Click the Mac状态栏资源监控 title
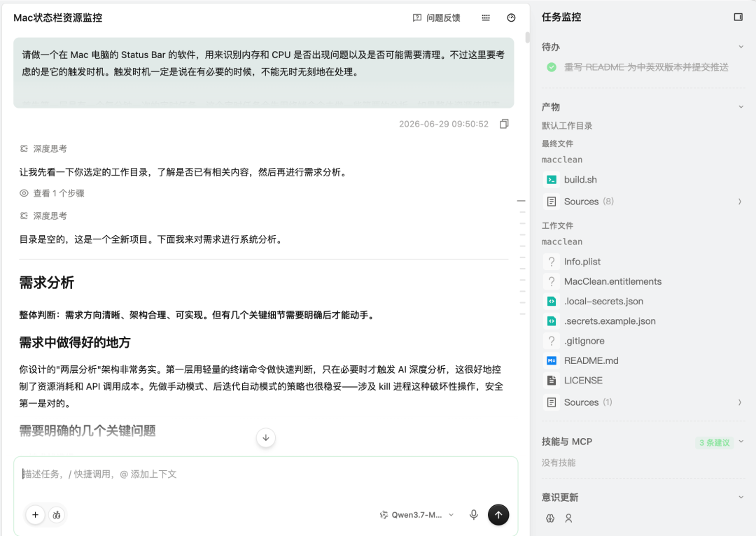 pyautogui.click(x=58, y=17)
